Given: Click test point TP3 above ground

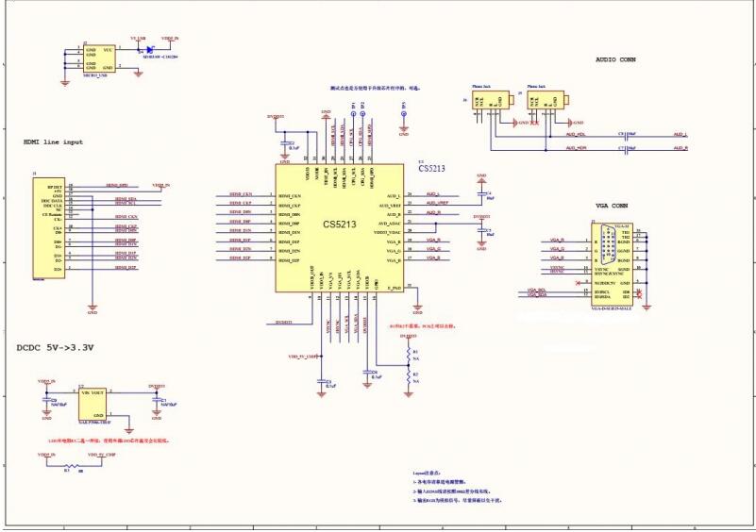Looking at the screenshot, I should pyautogui.click(x=404, y=114).
